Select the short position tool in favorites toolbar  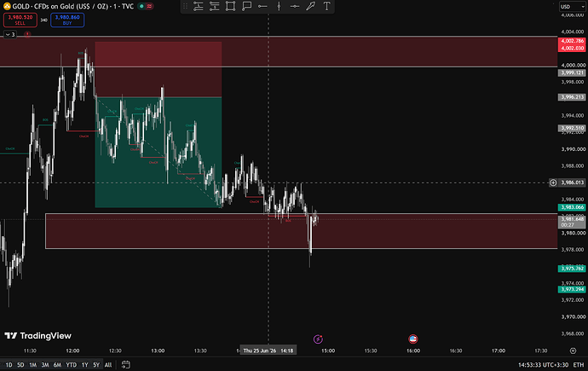(215, 6)
